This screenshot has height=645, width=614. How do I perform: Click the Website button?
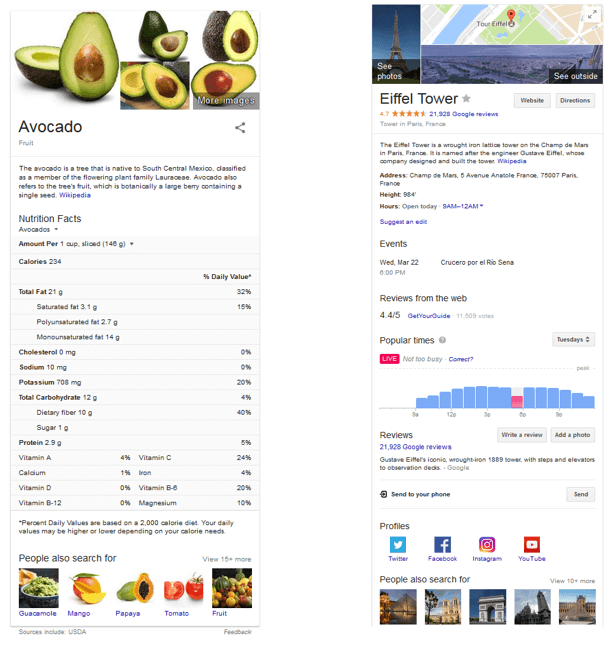click(x=532, y=101)
